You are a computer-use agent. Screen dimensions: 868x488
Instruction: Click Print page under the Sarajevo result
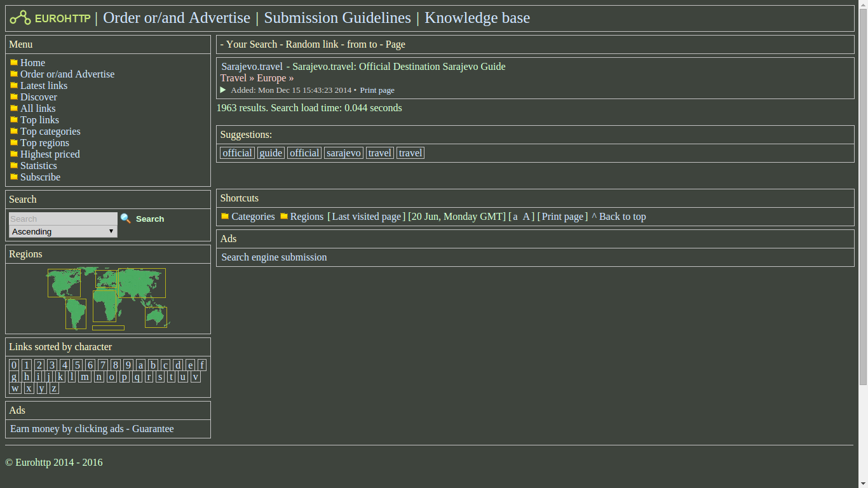[377, 90]
